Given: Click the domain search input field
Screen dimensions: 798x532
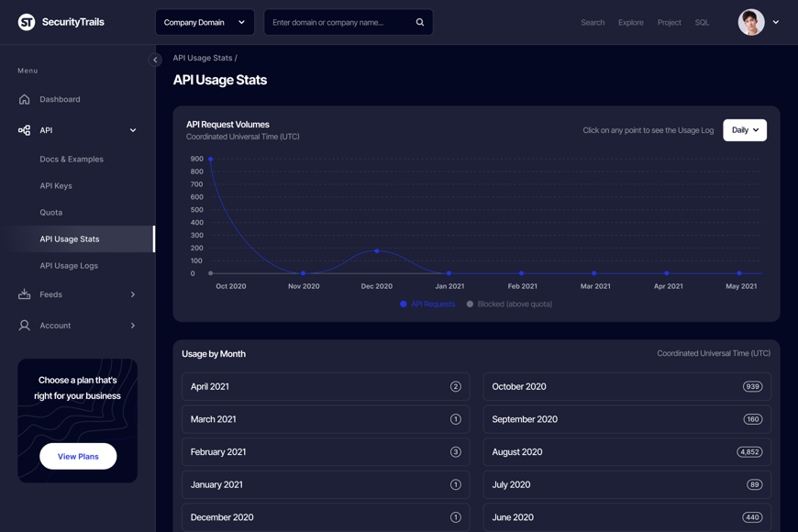Looking at the screenshot, I should 349,22.
